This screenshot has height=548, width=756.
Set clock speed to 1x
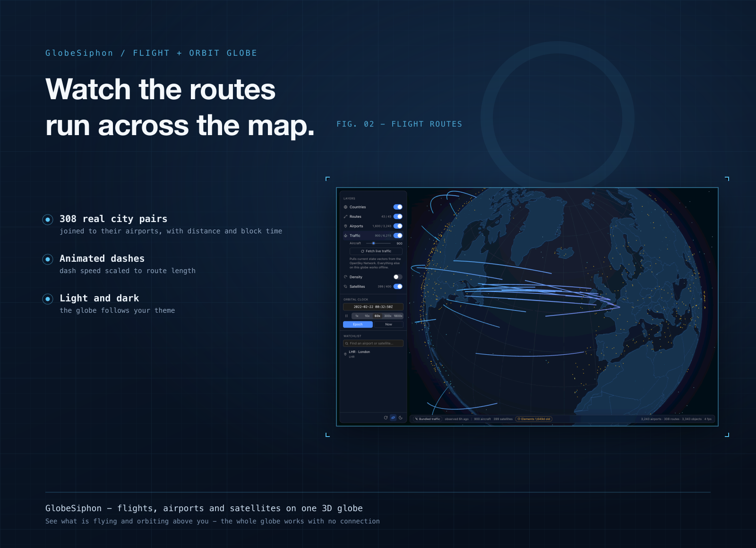pos(357,316)
